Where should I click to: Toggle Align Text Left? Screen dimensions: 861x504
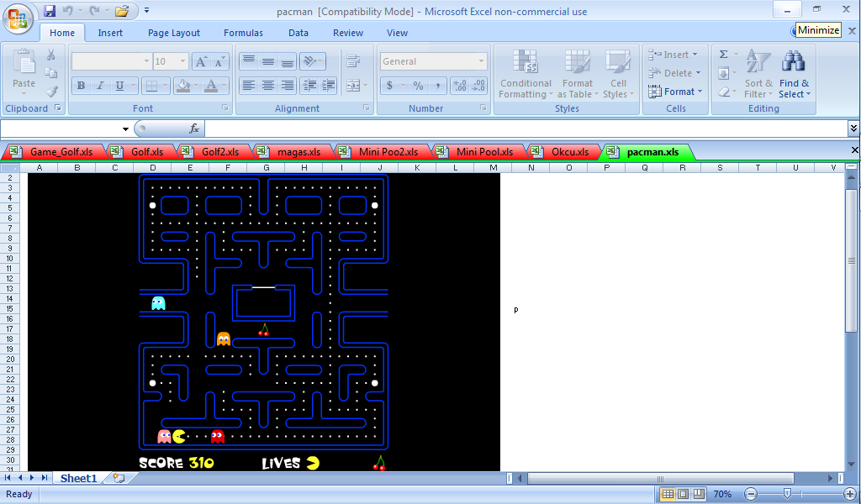249,85
